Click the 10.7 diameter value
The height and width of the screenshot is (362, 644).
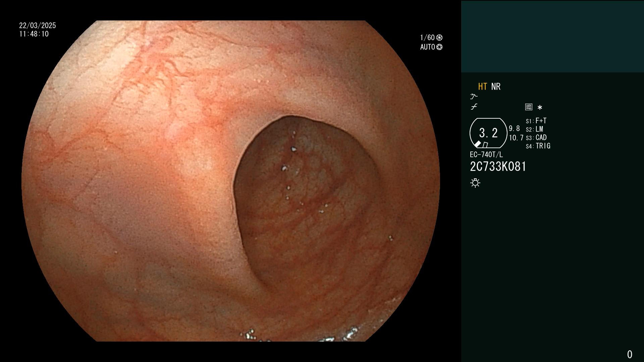click(x=516, y=138)
